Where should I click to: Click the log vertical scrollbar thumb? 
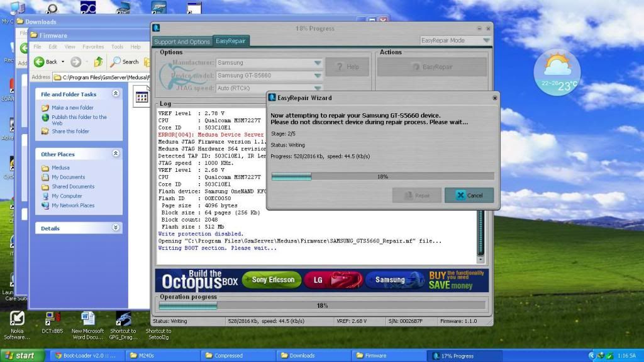pos(480,232)
